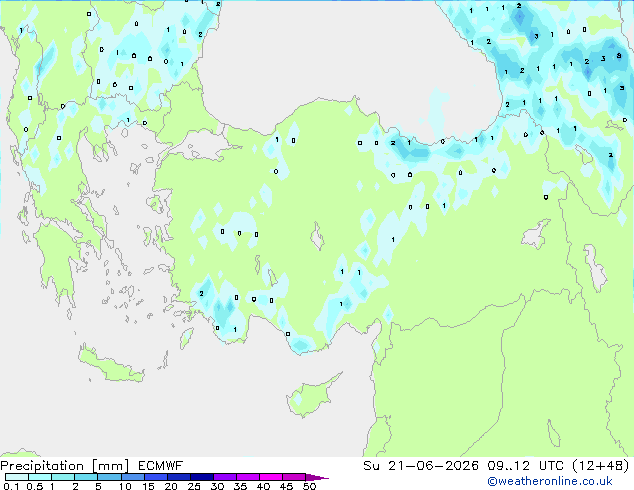Click the ECMWF model label
Image resolution: width=634 pixels, height=490 pixels.
[x=161, y=466]
